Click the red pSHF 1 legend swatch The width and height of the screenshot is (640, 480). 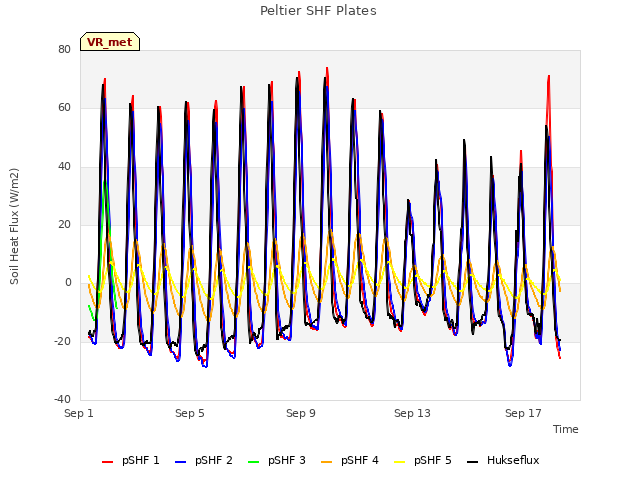(x=107, y=462)
